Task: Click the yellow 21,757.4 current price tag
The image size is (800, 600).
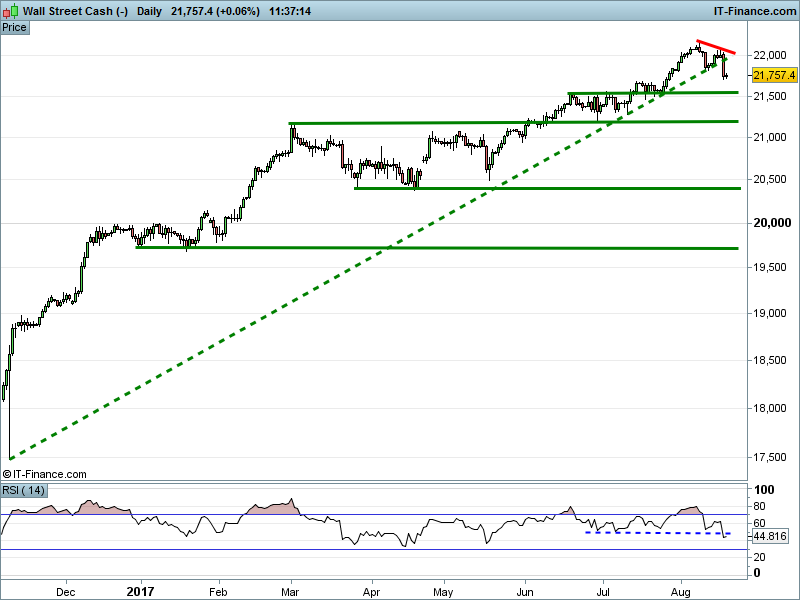Action: coord(774,75)
